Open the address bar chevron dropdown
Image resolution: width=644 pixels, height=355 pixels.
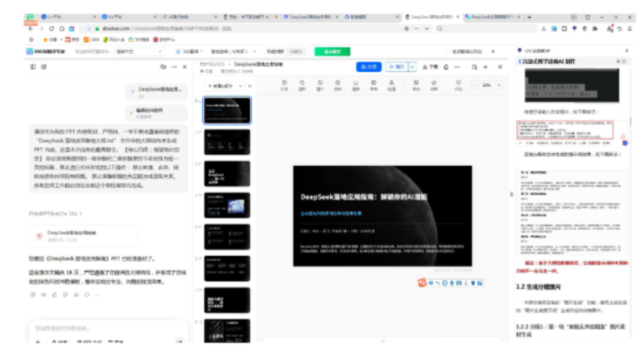pyautogui.click(x=427, y=29)
